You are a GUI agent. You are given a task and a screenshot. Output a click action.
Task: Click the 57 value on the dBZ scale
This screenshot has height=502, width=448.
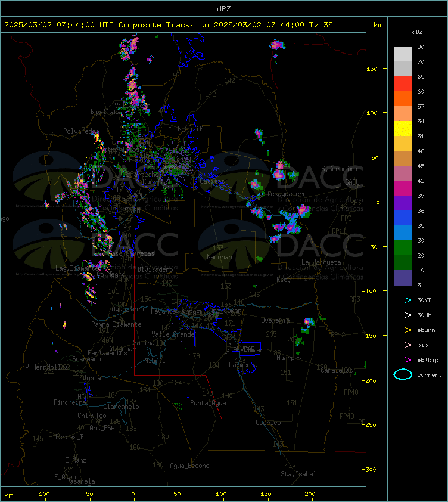click(x=421, y=106)
